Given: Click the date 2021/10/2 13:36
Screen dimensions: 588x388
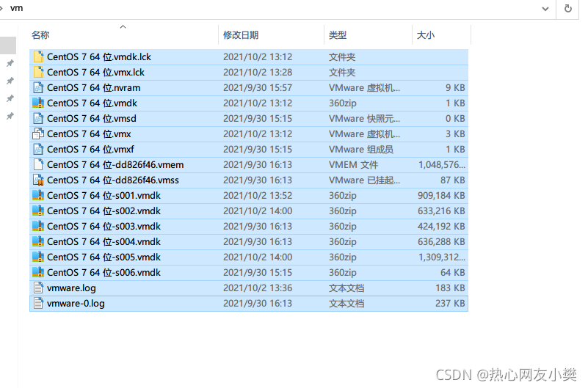Looking at the screenshot, I should point(258,288).
